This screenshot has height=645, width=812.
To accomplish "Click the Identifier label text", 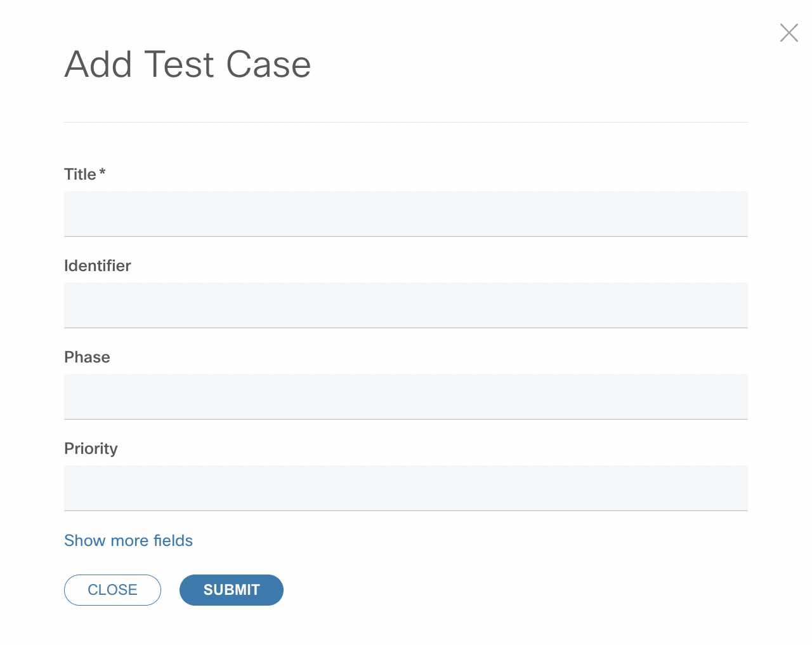I will point(98,266).
